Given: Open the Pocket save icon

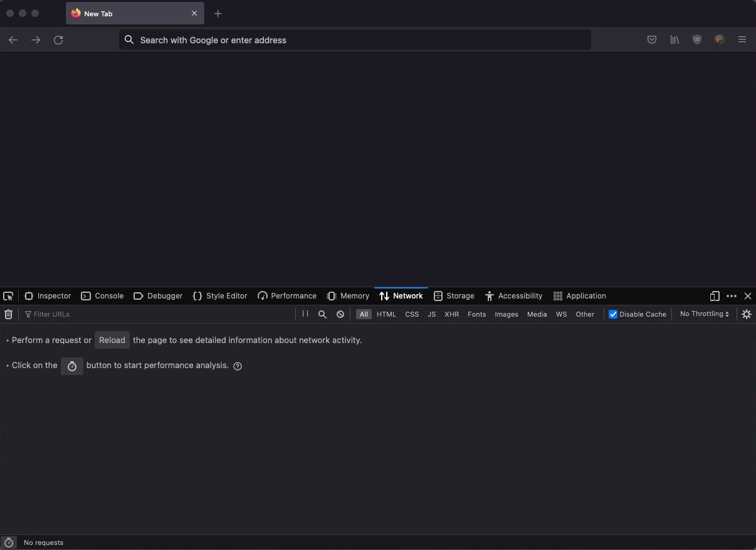Looking at the screenshot, I should [652, 40].
